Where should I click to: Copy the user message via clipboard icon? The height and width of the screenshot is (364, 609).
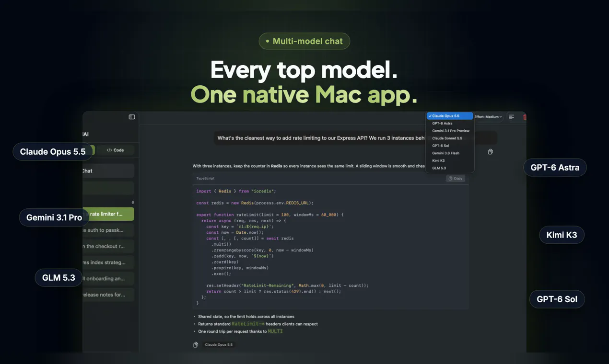coord(490,152)
